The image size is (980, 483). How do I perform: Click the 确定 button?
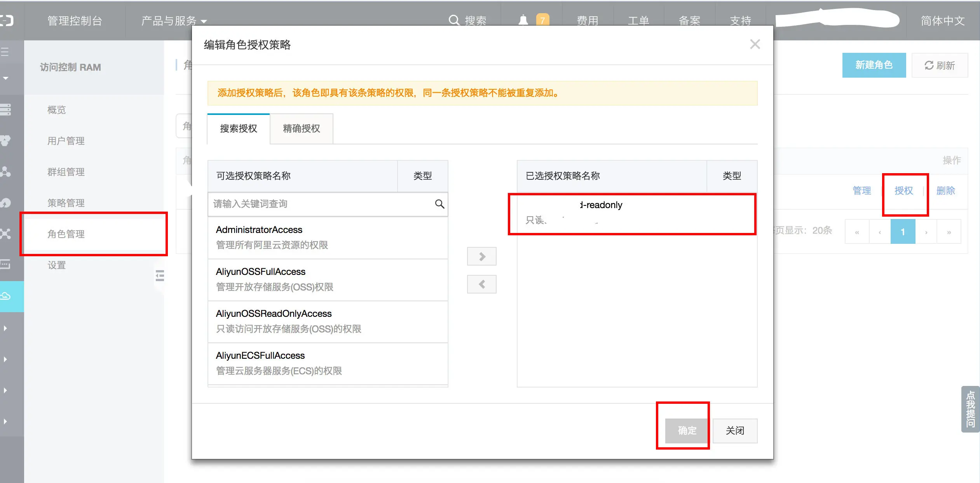coord(687,430)
